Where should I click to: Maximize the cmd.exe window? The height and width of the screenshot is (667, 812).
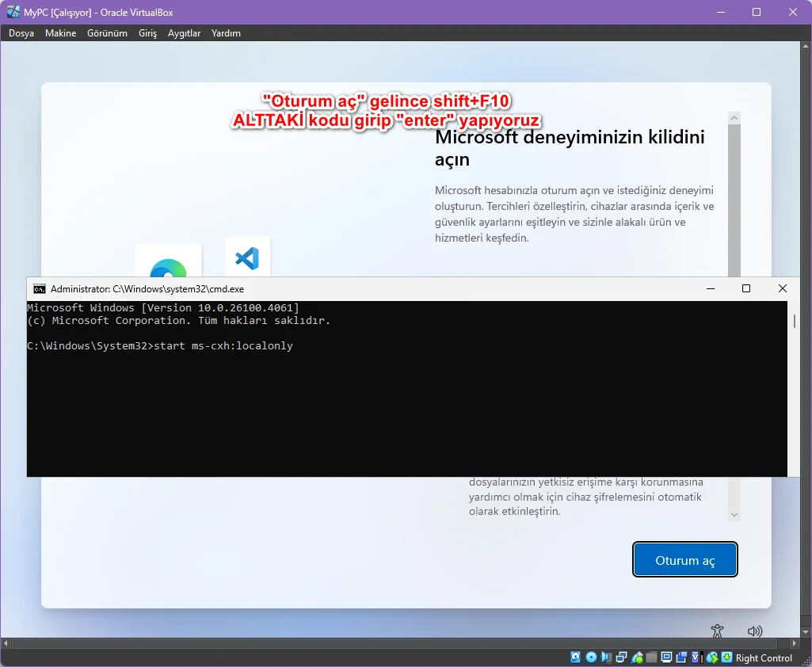pos(746,288)
